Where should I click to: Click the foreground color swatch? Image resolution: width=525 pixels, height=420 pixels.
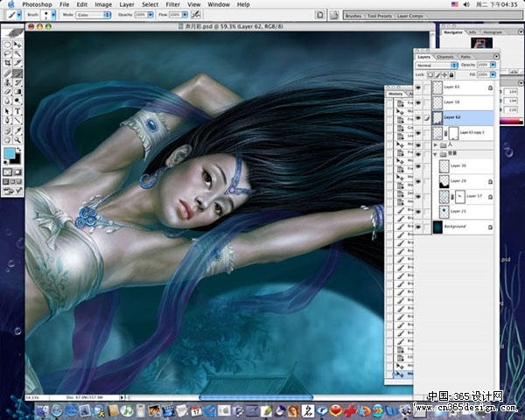(x=10, y=154)
